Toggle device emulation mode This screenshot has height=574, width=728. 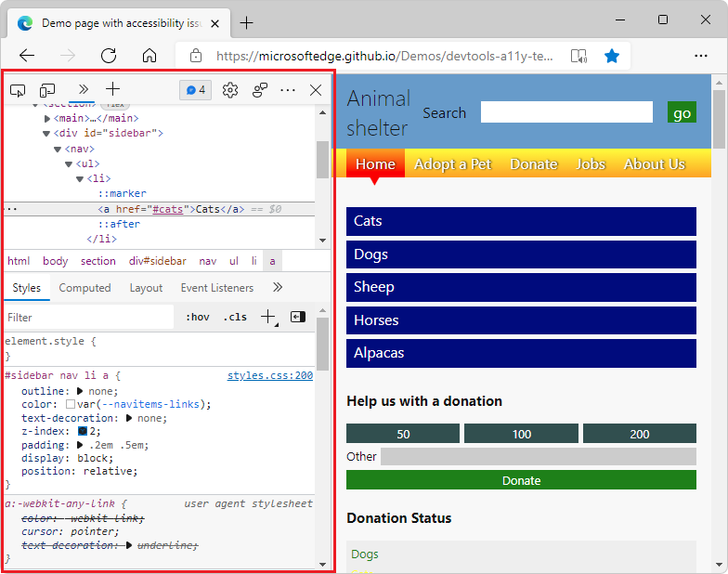pyautogui.click(x=46, y=90)
